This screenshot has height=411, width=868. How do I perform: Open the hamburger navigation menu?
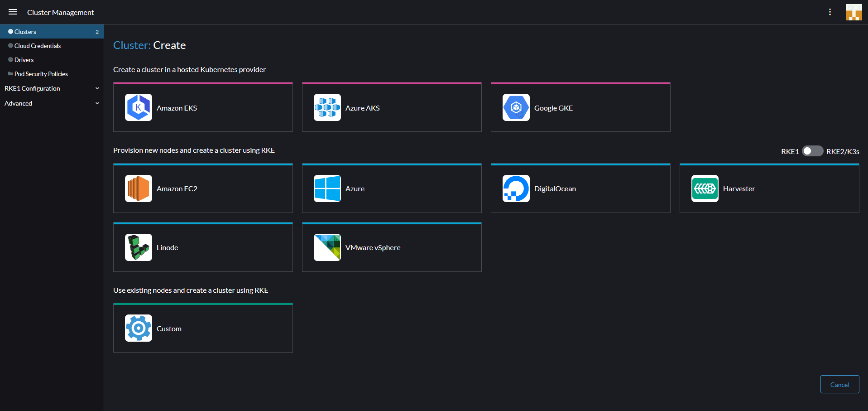click(13, 12)
